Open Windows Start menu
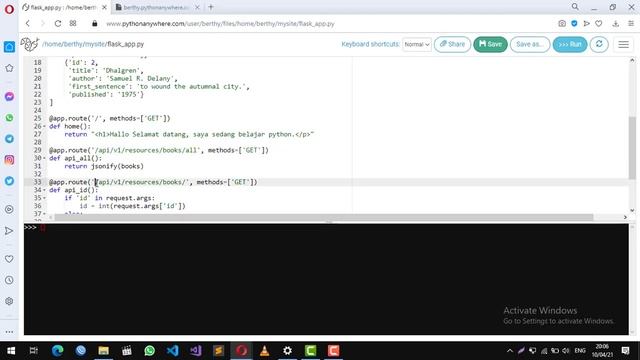The width and height of the screenshot is (640, 360). [11, 351]
